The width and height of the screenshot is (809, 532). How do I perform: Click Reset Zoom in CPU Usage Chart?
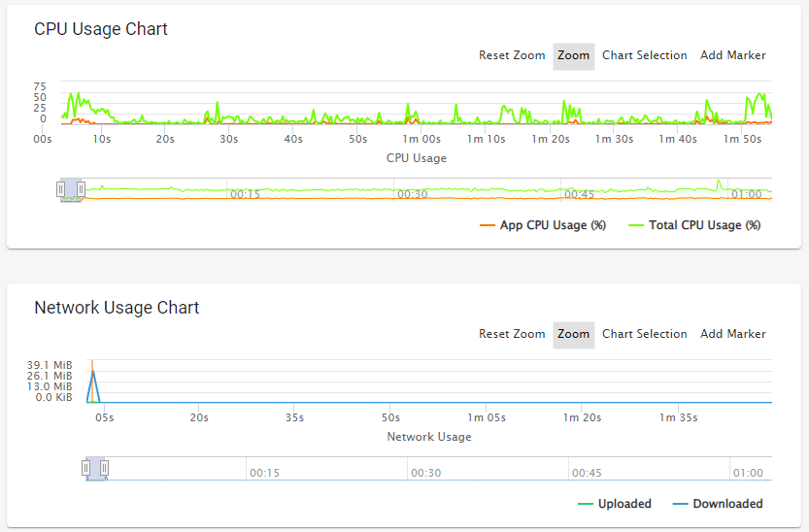tap(512, 55)
